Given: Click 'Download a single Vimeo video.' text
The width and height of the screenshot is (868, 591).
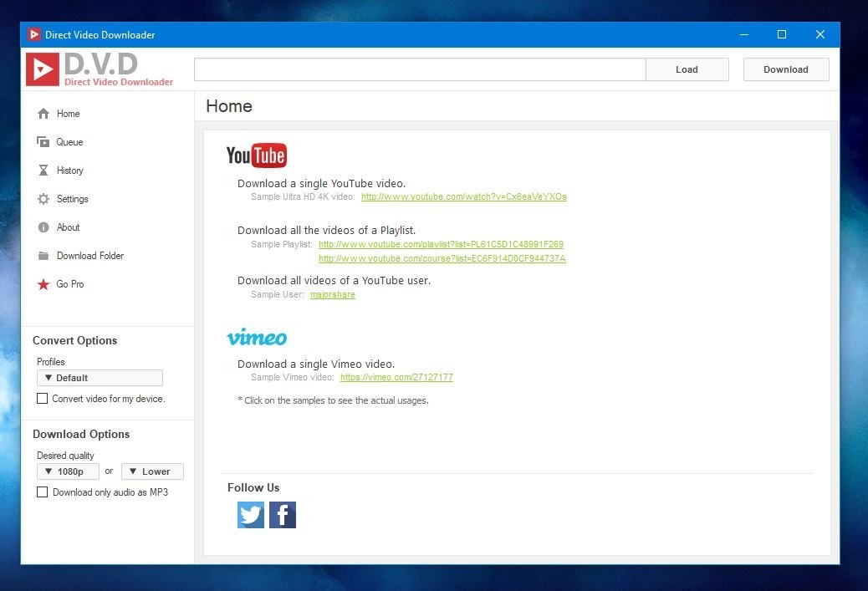Looking at the screenshot, I should pos(316,364).
